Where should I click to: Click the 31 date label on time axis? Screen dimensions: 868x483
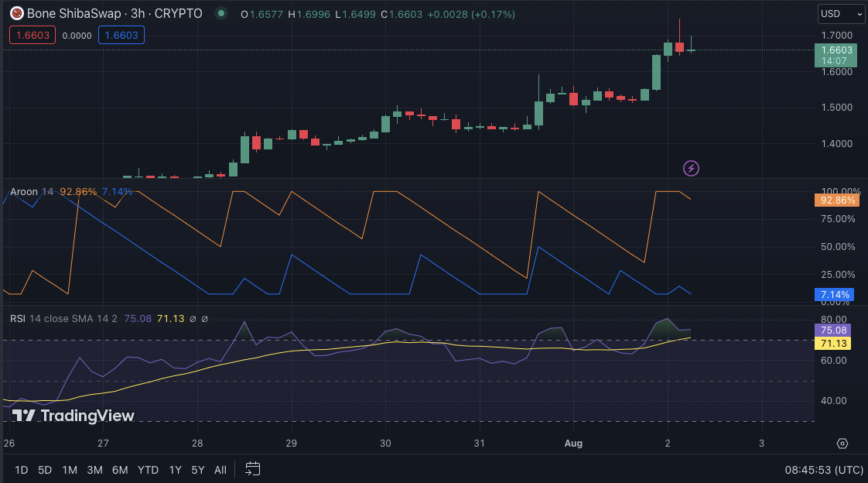click(480, 443)
